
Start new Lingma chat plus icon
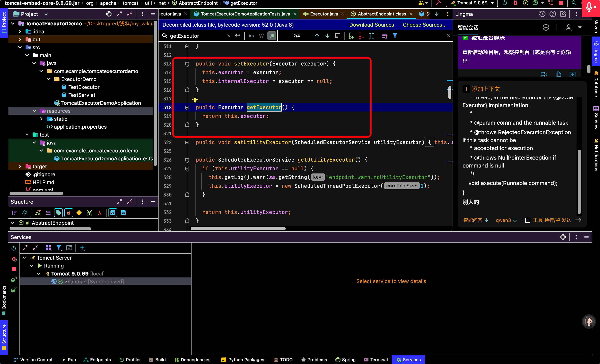tap(546, 28)
